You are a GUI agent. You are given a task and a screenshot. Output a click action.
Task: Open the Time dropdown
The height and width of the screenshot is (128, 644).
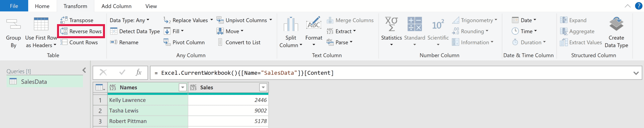point(524,31)
